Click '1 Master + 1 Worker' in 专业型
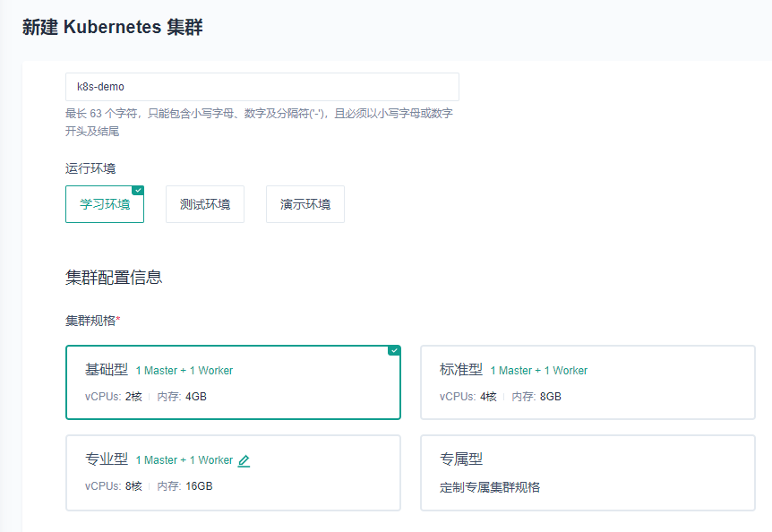This screenshot has height=532, width=772. coord(184,460)
